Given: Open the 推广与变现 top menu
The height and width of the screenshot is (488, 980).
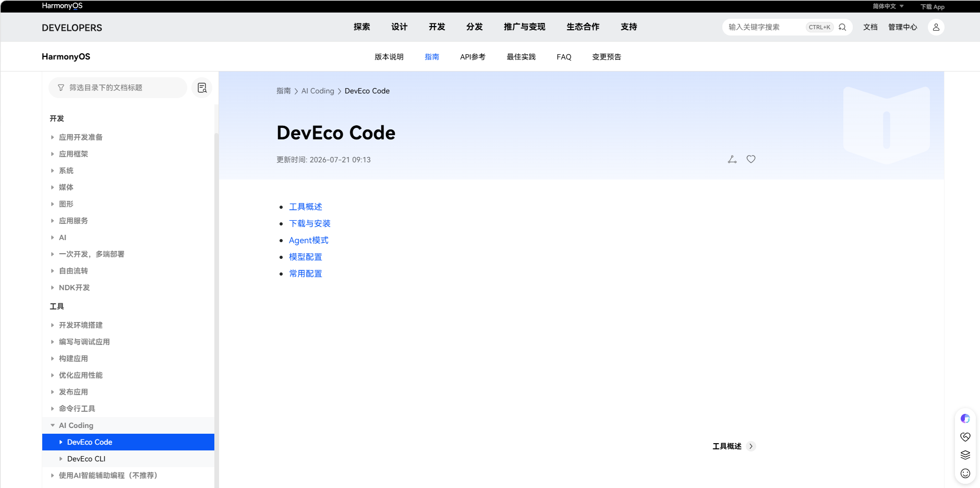Looking at the screenshot, I should pos(524,27).
